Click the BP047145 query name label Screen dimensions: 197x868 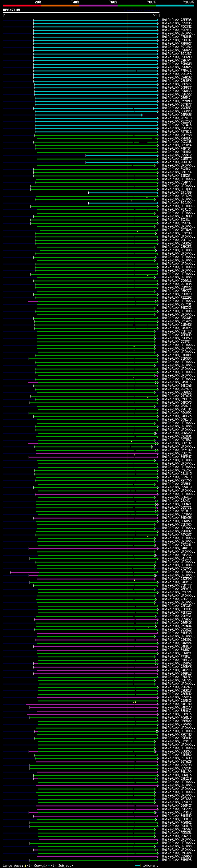click(11, 10)
